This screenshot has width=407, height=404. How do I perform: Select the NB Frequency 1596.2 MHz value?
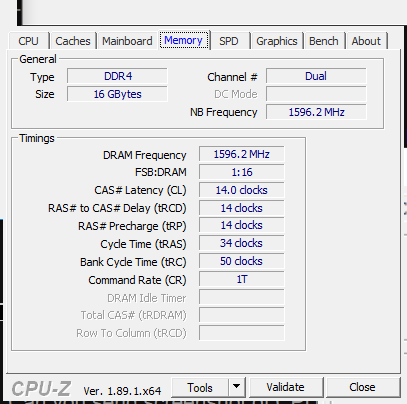[316, 112]
